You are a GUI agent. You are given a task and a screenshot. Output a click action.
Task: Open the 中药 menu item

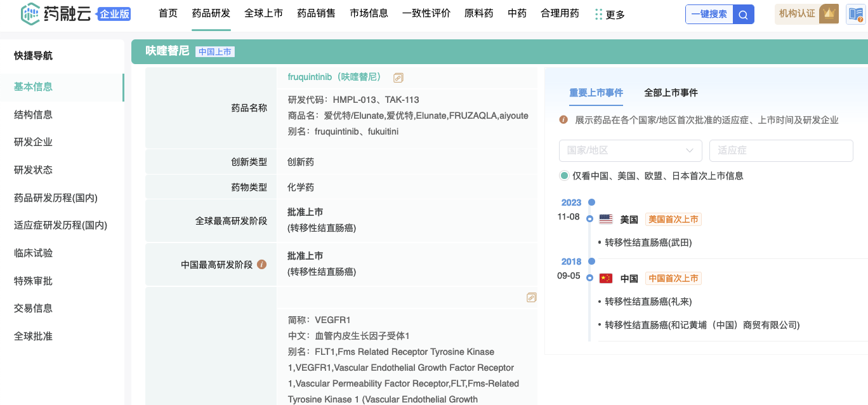coord(517,13)
